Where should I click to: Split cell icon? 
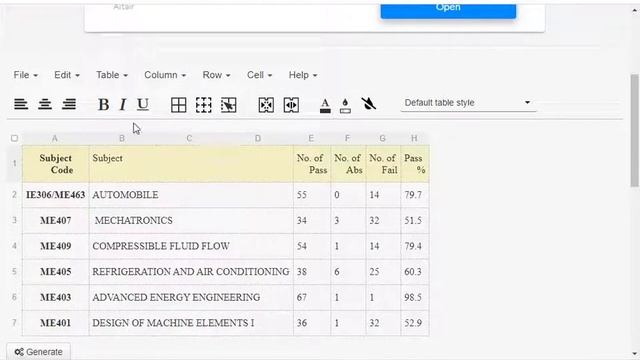(x=291, y=105)
